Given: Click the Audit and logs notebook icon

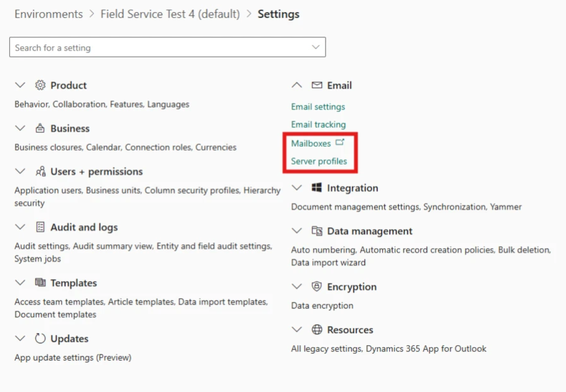Looking at the screenshot, I should (42, 227).
